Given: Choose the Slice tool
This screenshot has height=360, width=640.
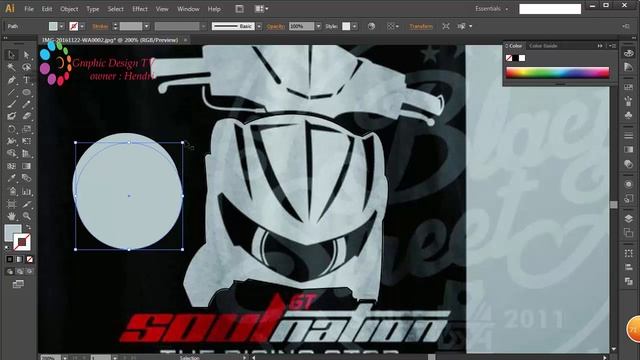Looking at the screenshot, I should [x=27, y=203].
